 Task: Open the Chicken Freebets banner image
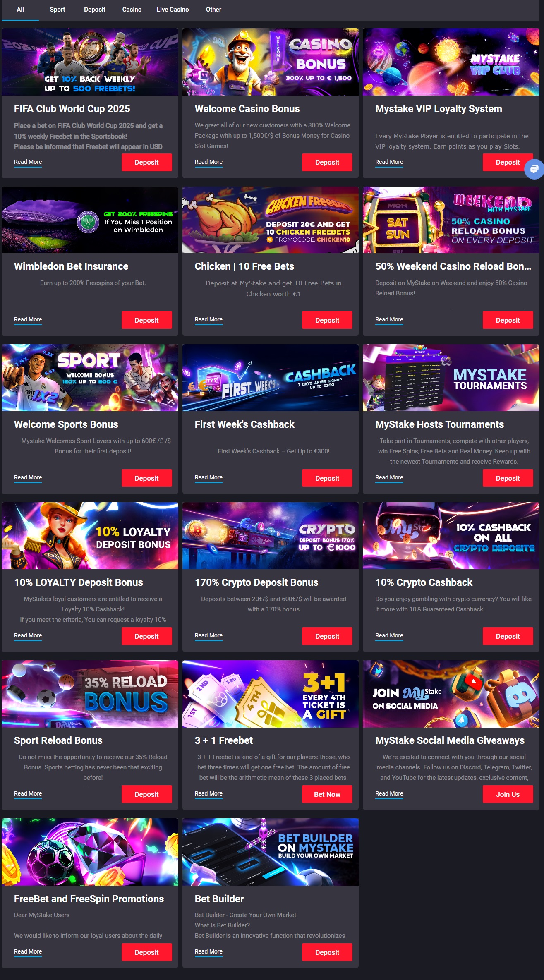(x=271, y=220)
